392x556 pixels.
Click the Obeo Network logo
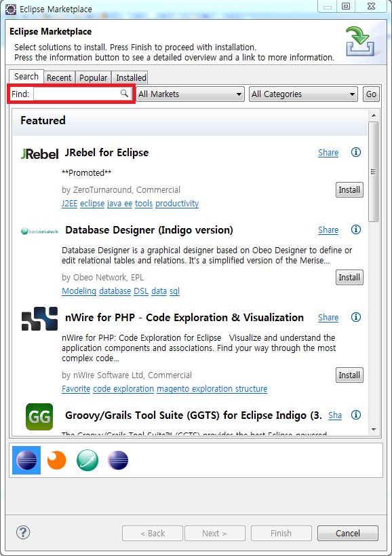(39, 231)
